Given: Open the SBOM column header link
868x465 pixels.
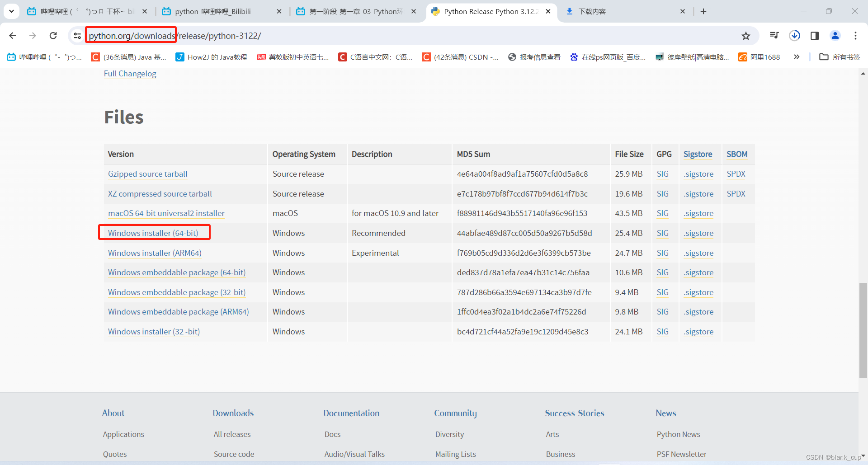Looking at the screenshot, I should click(737, 154).
